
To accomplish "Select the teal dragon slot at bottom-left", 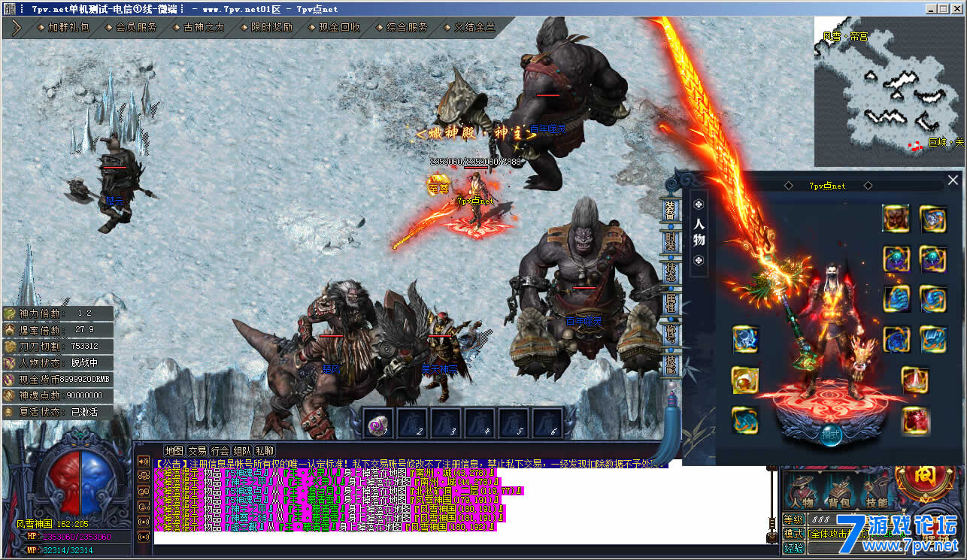I will (745, 420).
